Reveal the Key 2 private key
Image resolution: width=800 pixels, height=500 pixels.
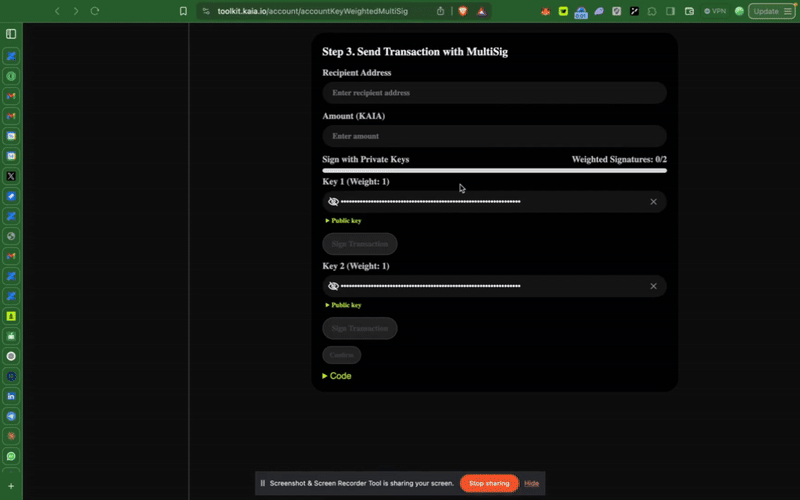[x=333, y=286]
